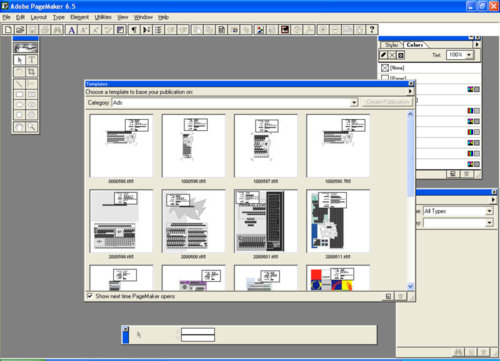Select template thumbnail 2000611
500x361 pixels.
pyautogui.click(x=338, y=221)
